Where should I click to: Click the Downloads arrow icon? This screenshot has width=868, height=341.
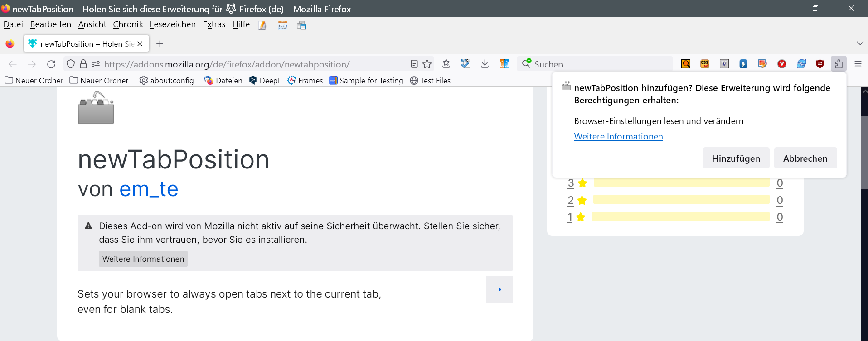pos(485,64)
